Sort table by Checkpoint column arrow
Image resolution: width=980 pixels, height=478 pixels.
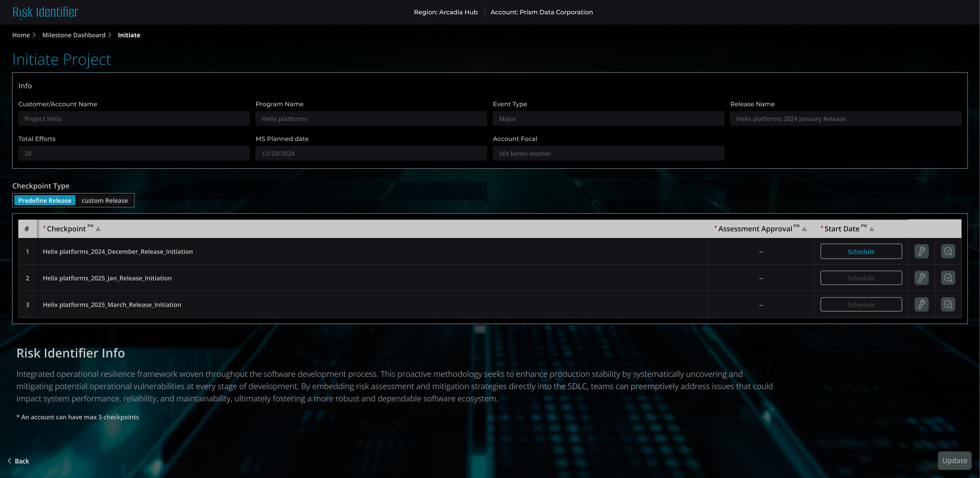98,229
